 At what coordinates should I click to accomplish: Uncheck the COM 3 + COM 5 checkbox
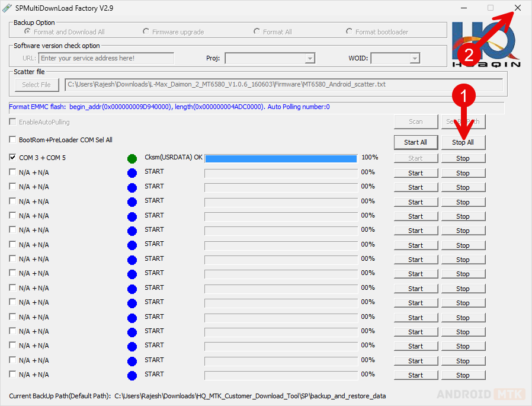(x=13, y=158)
